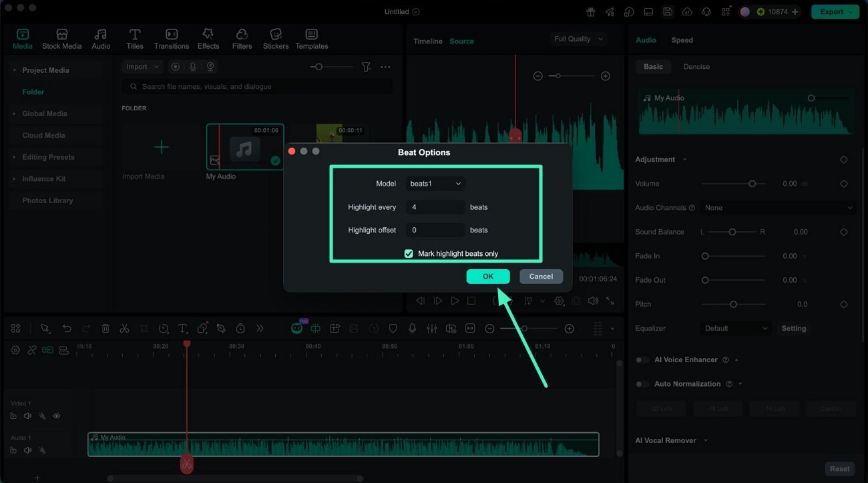Open the Transitions panel
868x483 pixels.
[x=172, y=39]
